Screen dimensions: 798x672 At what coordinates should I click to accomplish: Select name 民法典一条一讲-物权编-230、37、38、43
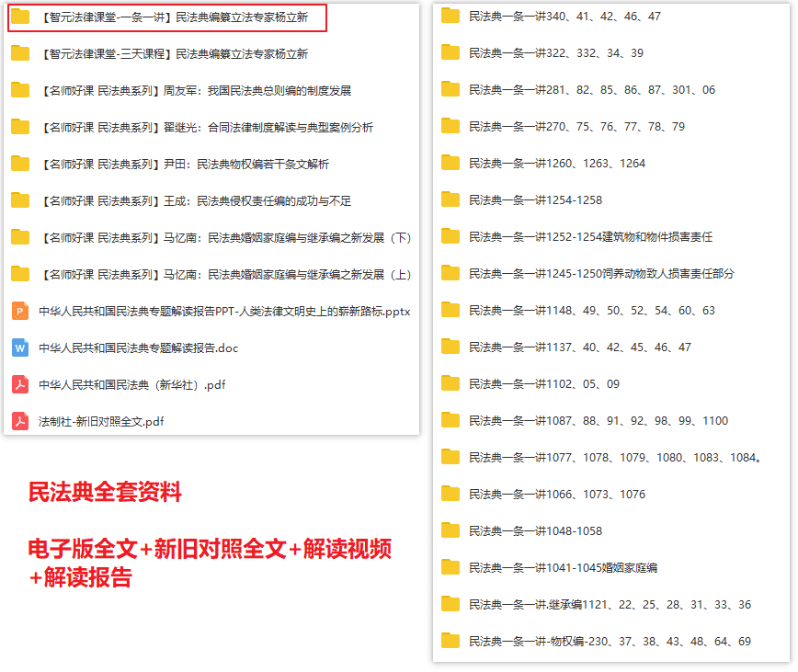point(610,642)
